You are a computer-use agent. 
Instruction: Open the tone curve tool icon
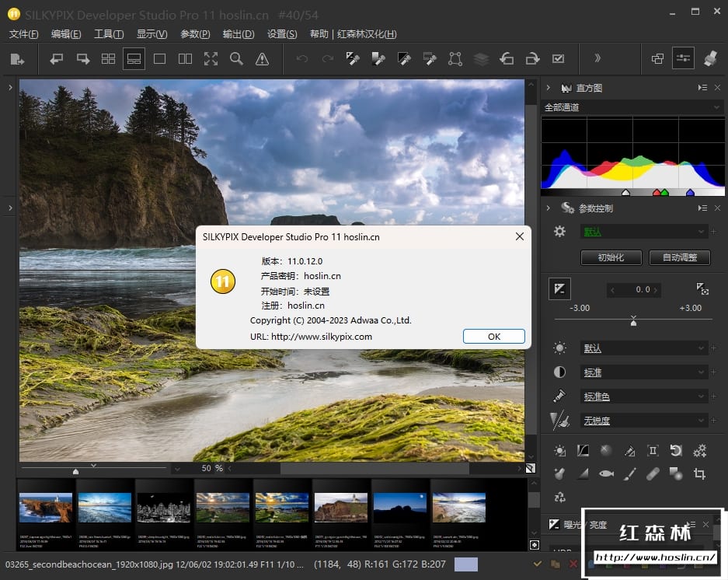pyautogui.click(x=583, y=450)
